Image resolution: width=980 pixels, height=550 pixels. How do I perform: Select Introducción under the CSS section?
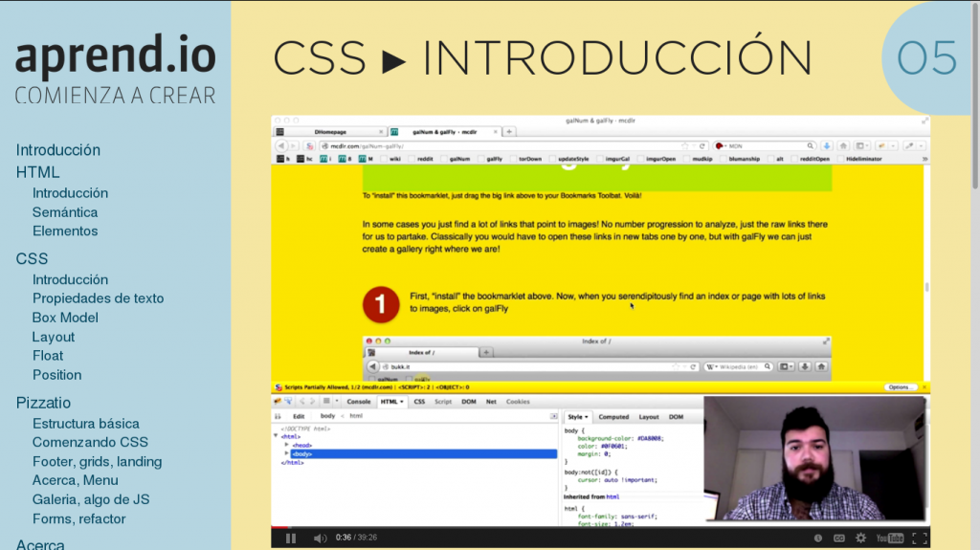click(x=70, y=279)
